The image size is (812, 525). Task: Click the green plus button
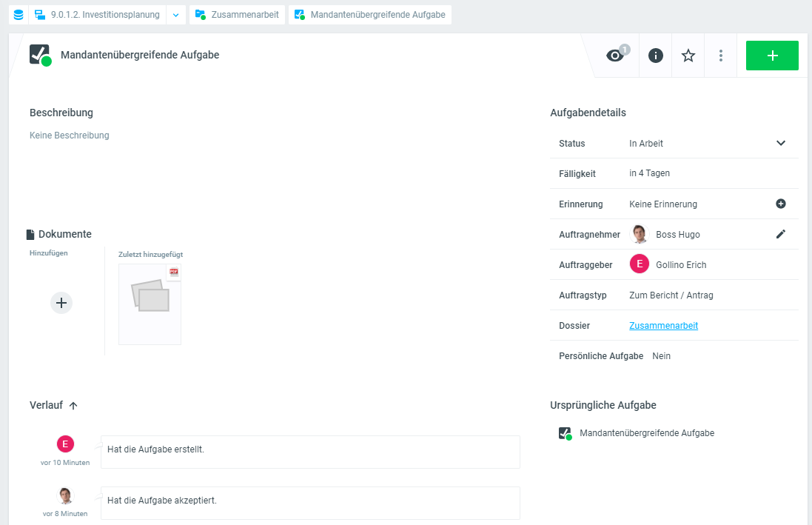pos(772,56)
